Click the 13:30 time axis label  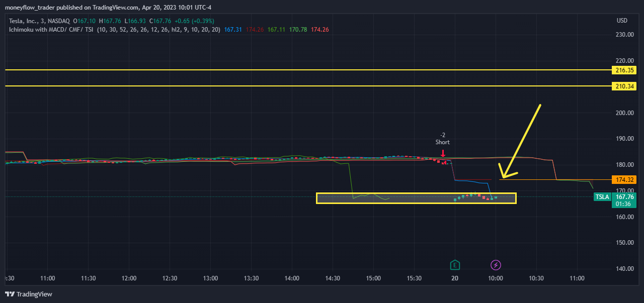coord(251,278)
